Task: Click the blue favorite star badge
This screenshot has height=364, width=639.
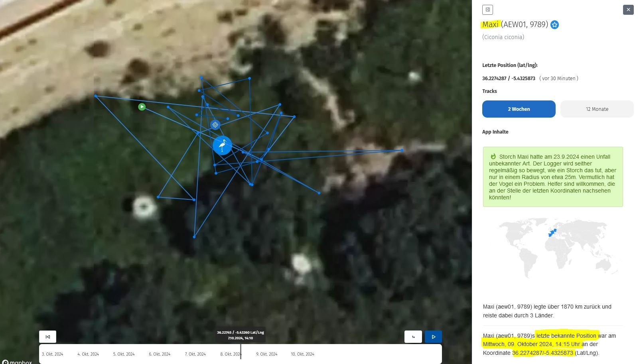Action: pyautogui.click(x=554, y=25)
